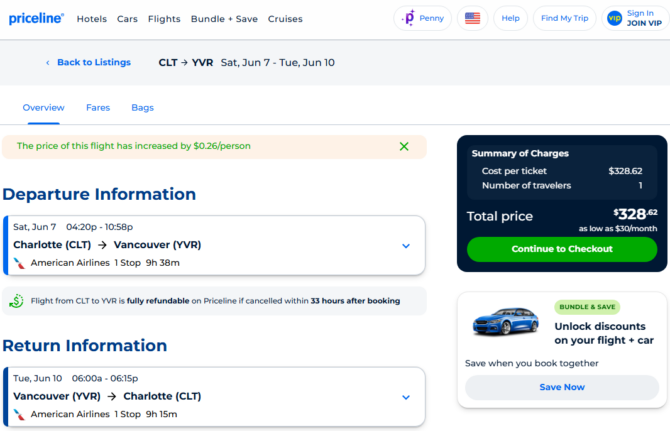670x431 pixels.
Task: Click the refundable dollar icon
Action: (16, 301)
